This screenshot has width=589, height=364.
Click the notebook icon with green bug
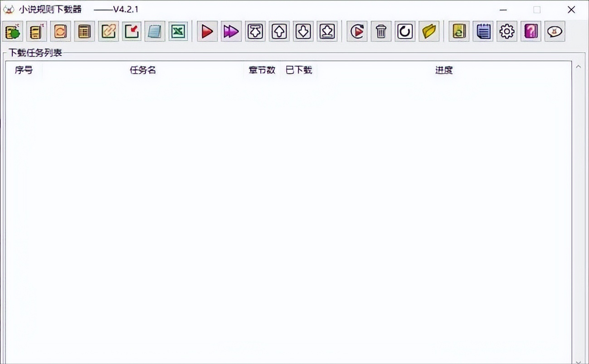tap(13, 31)
